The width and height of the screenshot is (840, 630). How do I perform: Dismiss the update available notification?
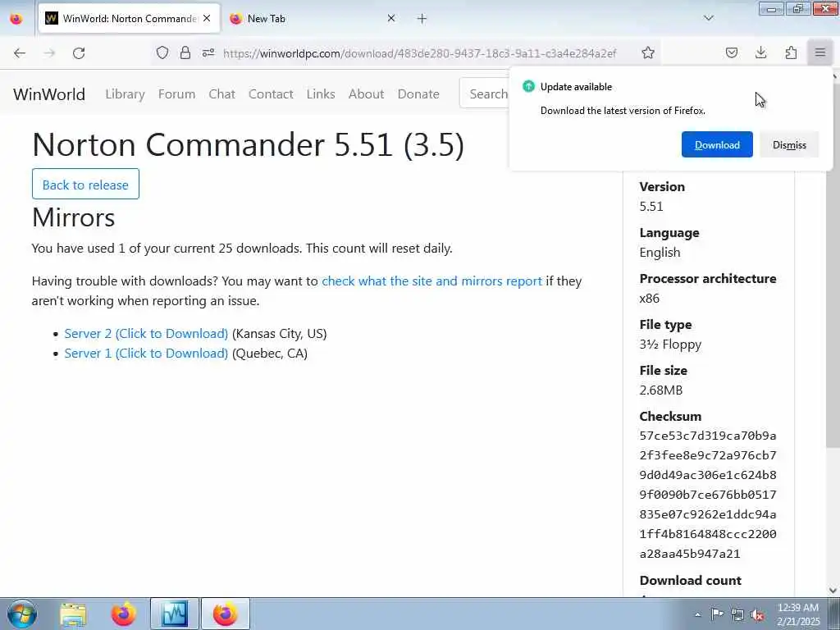tap(789, 144)
